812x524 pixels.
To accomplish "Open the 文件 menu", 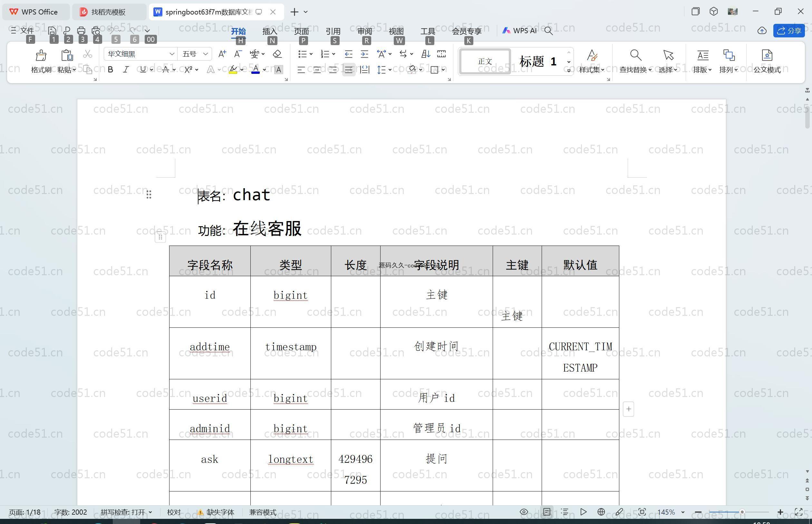I will (23, 31).
